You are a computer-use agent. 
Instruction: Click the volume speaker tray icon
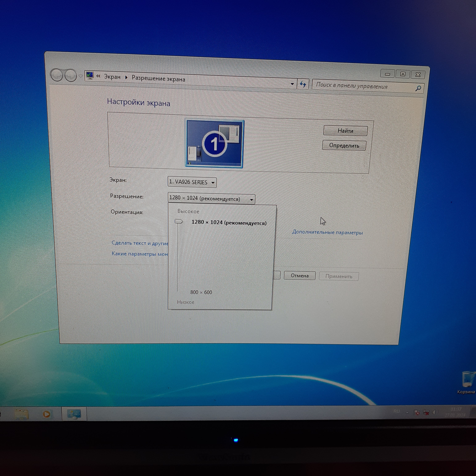pyautogui.click(x=435, y=412)
